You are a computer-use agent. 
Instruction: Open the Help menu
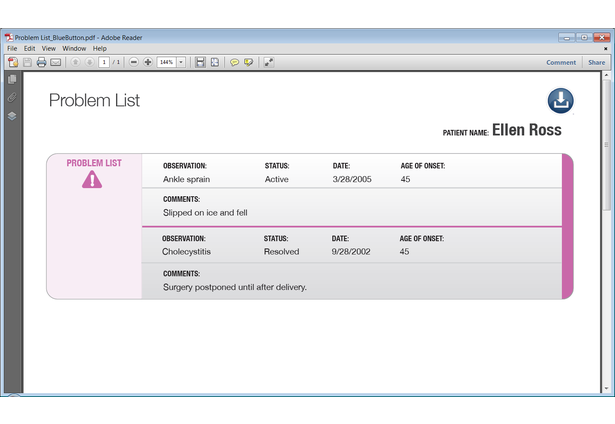tap(100, 48)
